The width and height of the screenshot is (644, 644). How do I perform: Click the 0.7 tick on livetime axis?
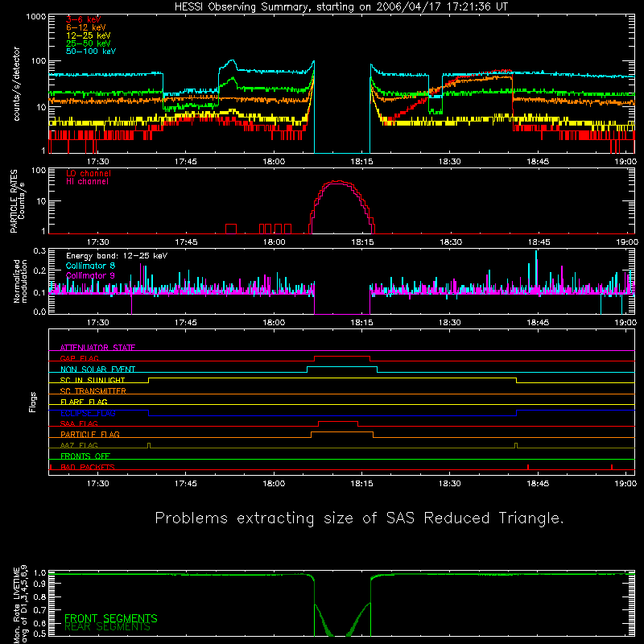[x=39, y=610]
